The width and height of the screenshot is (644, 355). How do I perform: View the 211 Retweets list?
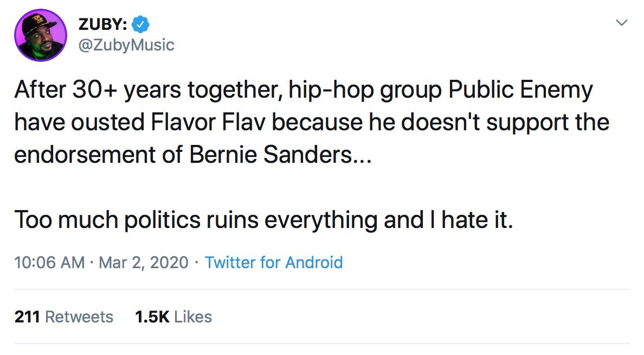point(63,317)
